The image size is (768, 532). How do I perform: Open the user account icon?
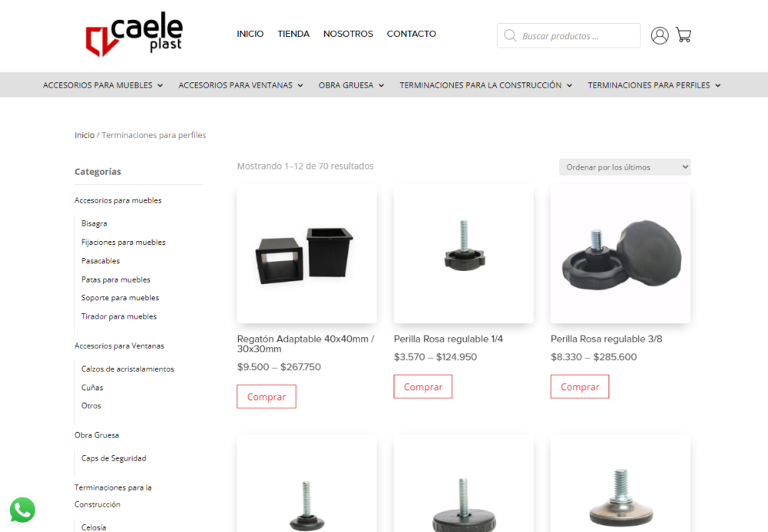[x=659, y=36]
